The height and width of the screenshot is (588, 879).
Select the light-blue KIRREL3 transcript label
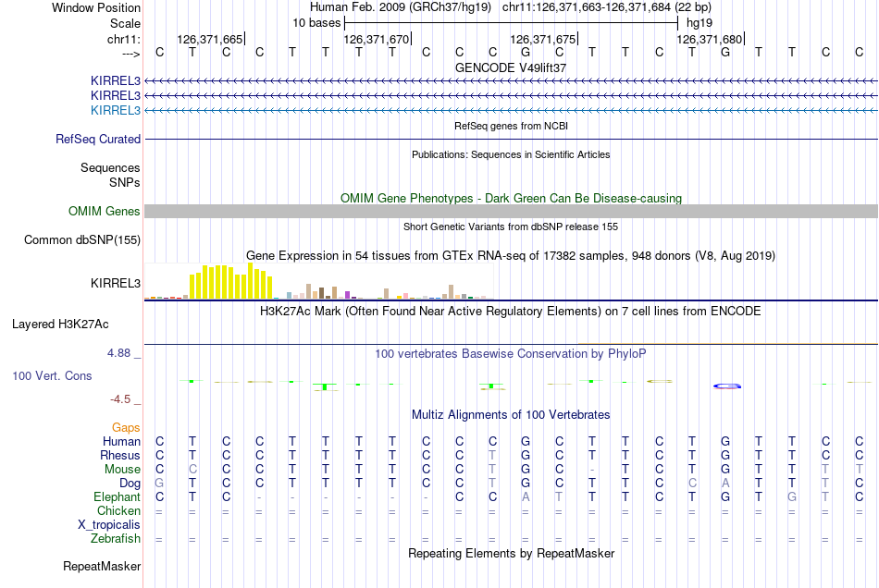116,110
